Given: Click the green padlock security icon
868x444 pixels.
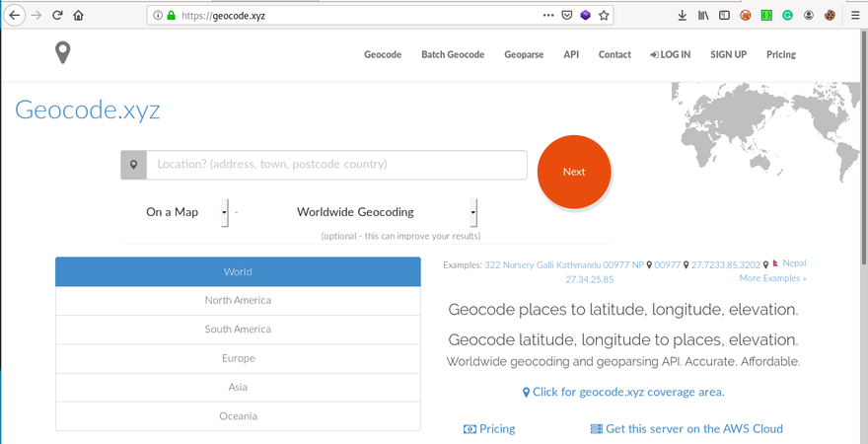Looking at the screenshot, I should point(171,16).
